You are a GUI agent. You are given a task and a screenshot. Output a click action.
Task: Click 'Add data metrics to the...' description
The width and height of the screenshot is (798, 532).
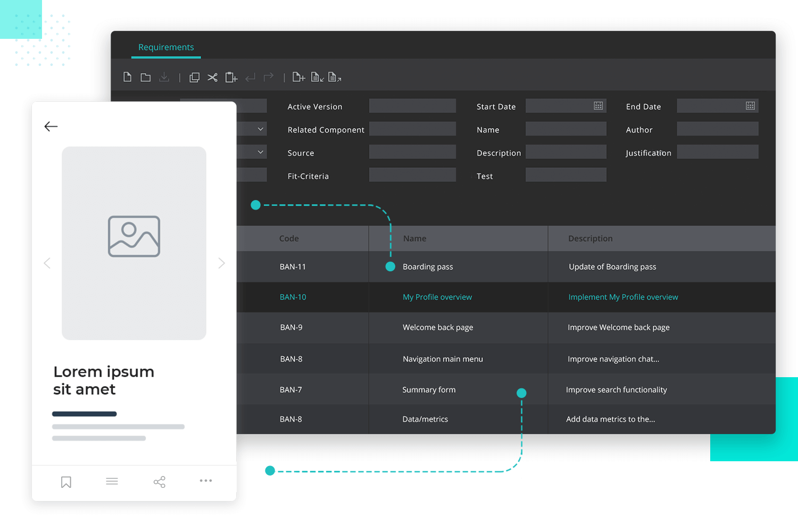pos(611,419)
